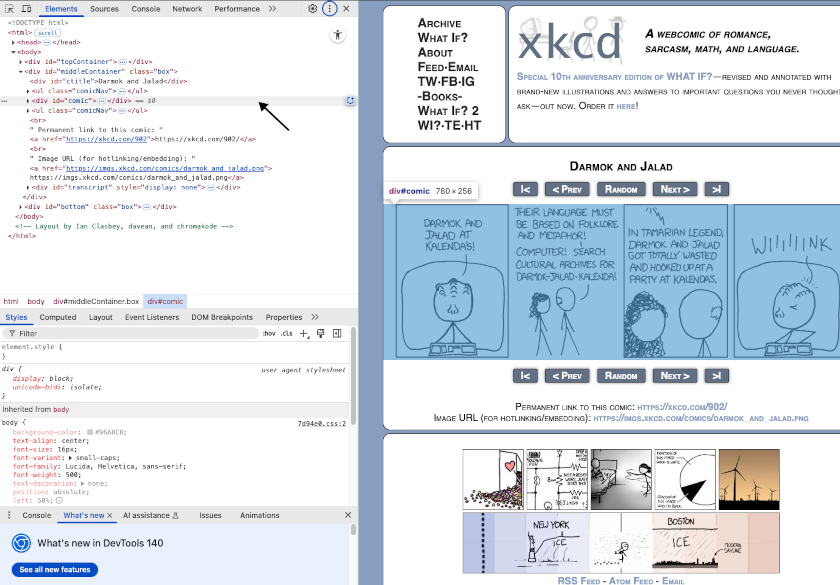The width and height of the screenshot is (840, 585).
Task: Collapse the middleContainer div node
Action: point(21,72)
